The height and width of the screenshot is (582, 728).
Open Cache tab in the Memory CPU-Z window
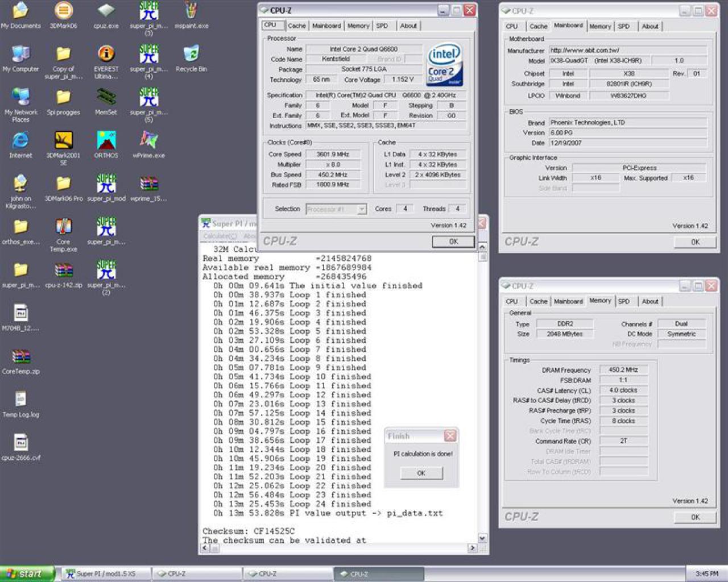(x=538, y=301)
